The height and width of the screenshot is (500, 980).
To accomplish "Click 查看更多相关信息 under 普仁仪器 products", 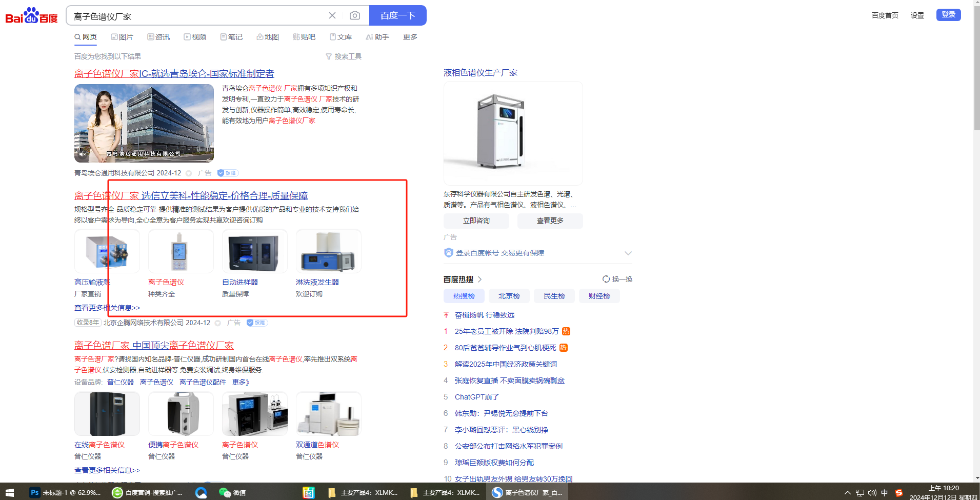I will click(x=107, y=470).
